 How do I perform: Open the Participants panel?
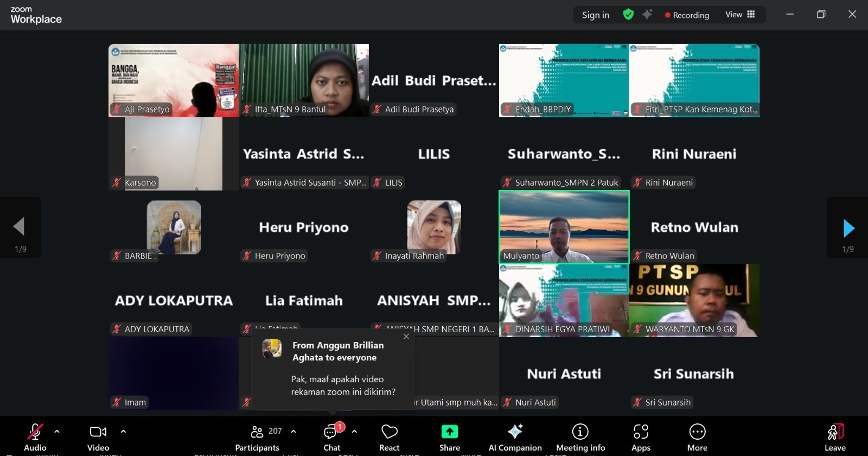click(257, 437)
